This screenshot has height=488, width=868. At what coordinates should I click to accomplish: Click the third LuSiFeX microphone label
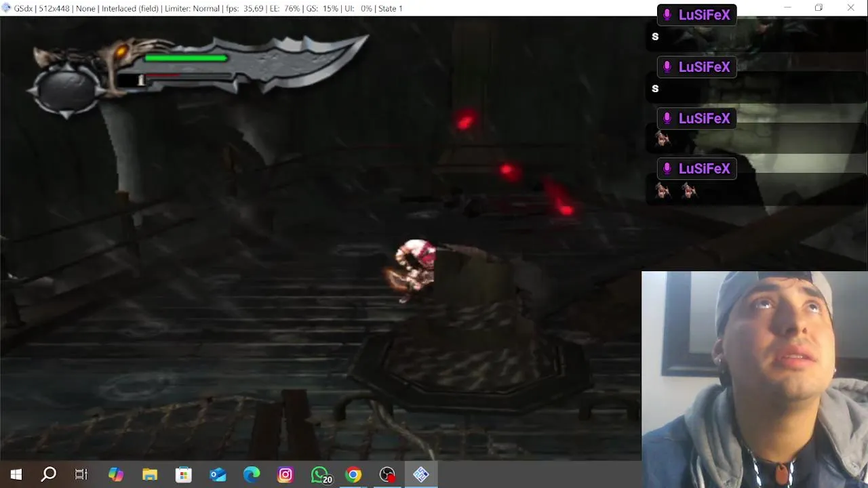[x=697, y=118]
